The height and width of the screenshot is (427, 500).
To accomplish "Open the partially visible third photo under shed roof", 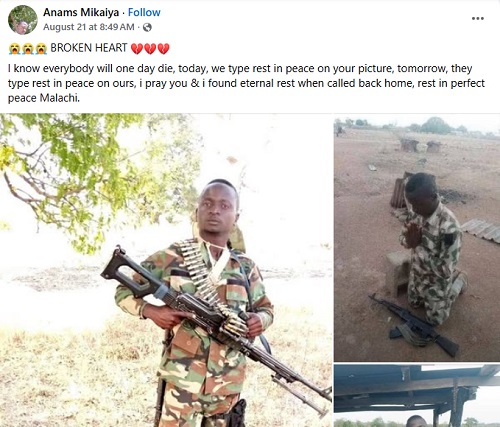I will [x=417, y=396].
